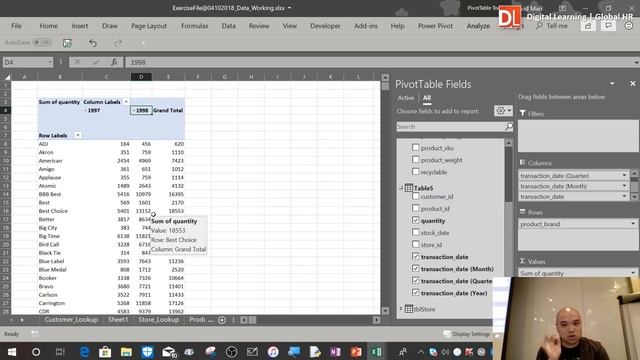Open File Explorer from taskbar
The image size is (640, 360).
click(126, 351)
